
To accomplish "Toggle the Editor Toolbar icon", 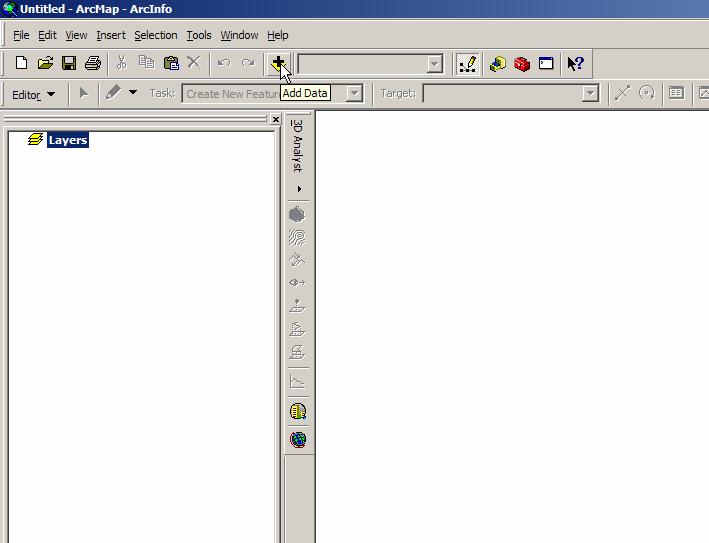I will click(467, 64).
